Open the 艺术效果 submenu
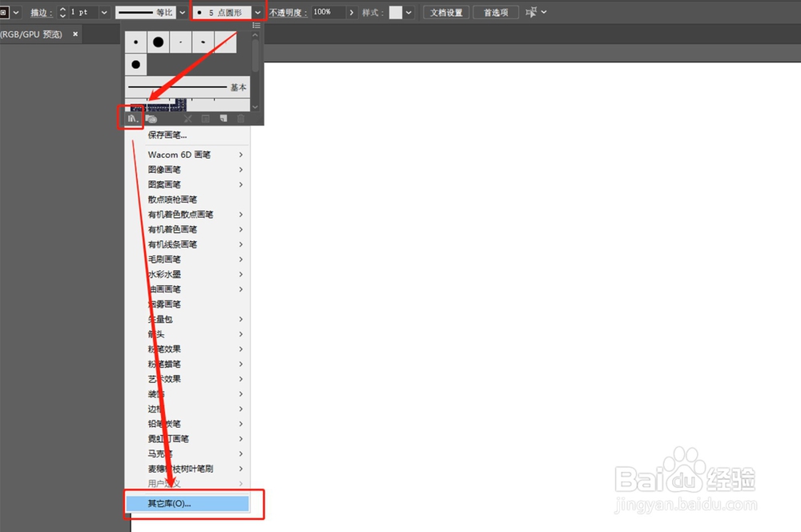The height and width of the screenshot is (532, 801). point(187,379)
